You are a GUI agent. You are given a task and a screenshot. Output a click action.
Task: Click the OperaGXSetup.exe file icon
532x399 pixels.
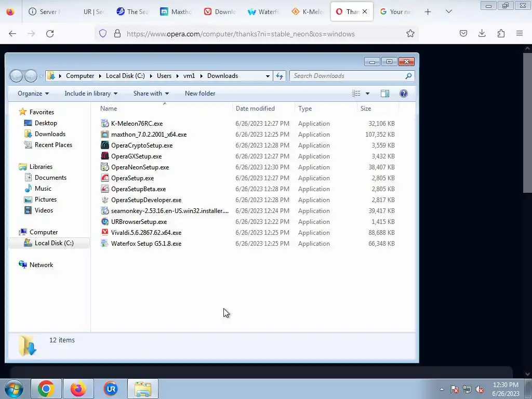click(105, 156)
